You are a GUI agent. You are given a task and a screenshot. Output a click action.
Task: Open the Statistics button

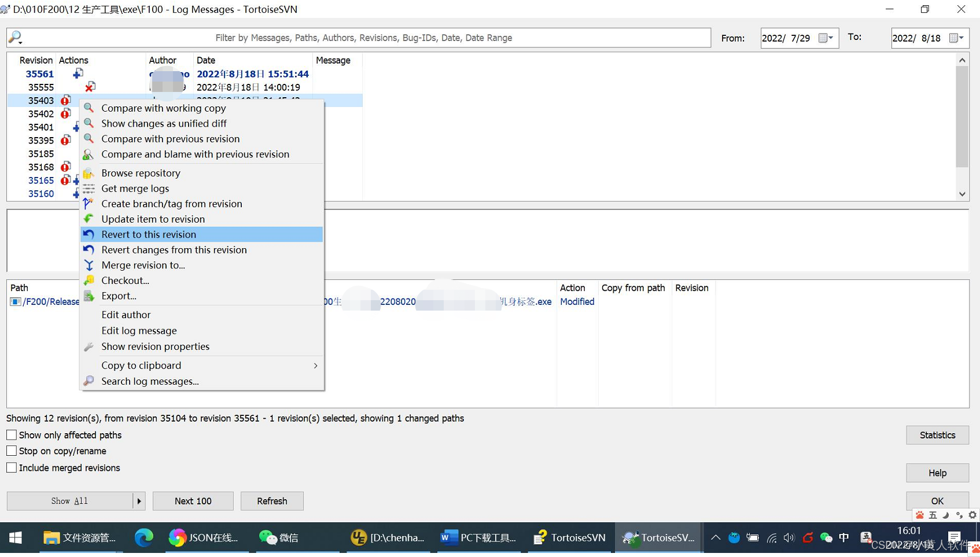tap(937, 435)
